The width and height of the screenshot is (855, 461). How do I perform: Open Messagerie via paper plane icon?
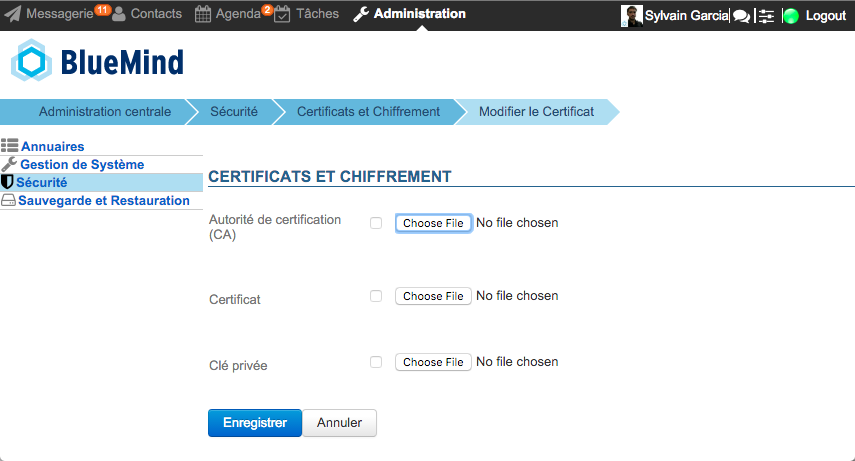coord(13,14)
